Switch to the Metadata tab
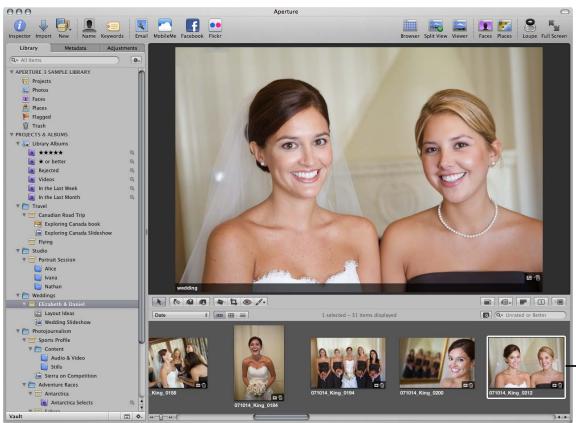The height and width of the screenshot is (423, 576). coord(75,48)
